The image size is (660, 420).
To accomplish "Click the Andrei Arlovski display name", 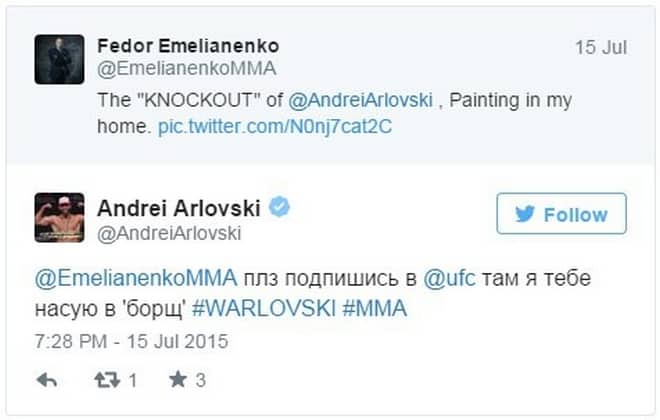I will tap(178, 208).
